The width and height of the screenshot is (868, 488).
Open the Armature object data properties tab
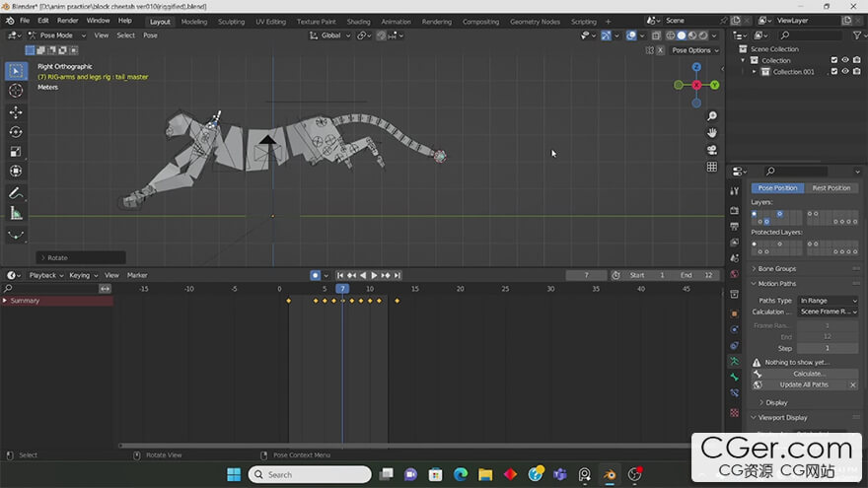[x=735, y=361]
